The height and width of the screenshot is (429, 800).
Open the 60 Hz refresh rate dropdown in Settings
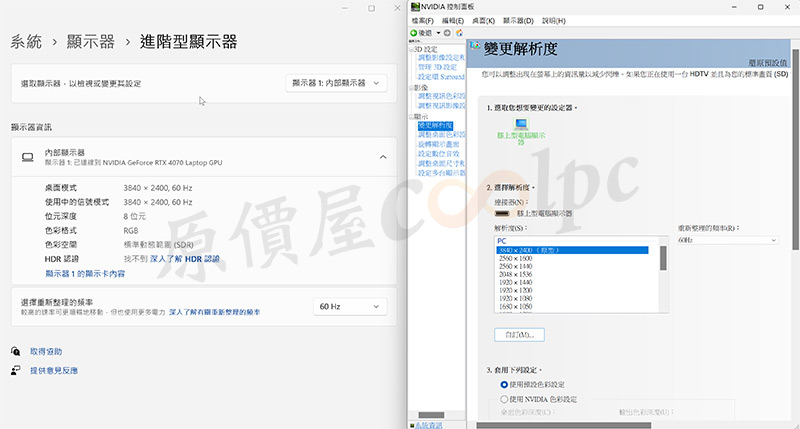click(x=349, y=307)
